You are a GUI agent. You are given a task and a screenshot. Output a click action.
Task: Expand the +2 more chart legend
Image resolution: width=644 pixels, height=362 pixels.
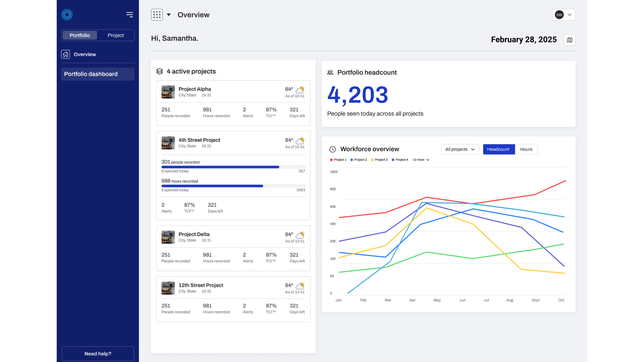(420, 160)
